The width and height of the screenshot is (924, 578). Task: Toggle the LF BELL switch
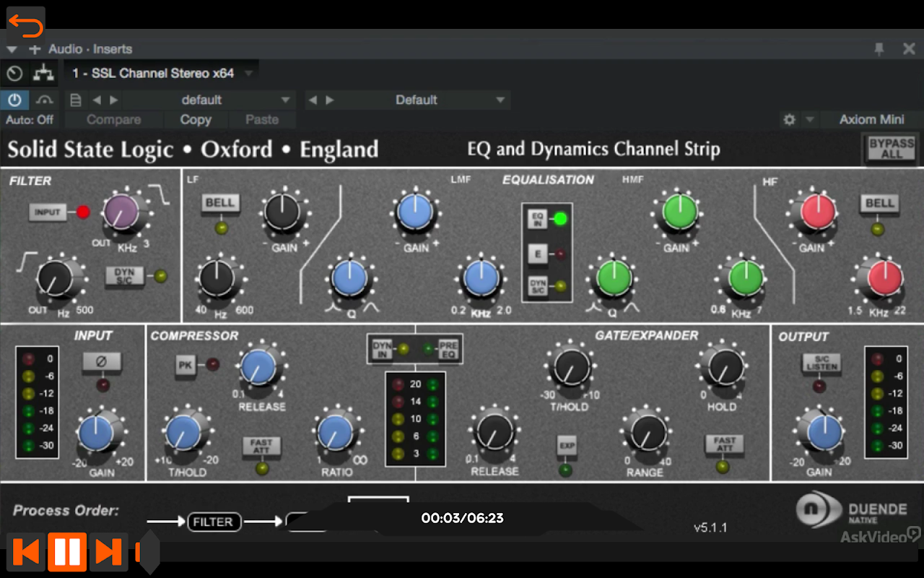(x=220, y=203)
